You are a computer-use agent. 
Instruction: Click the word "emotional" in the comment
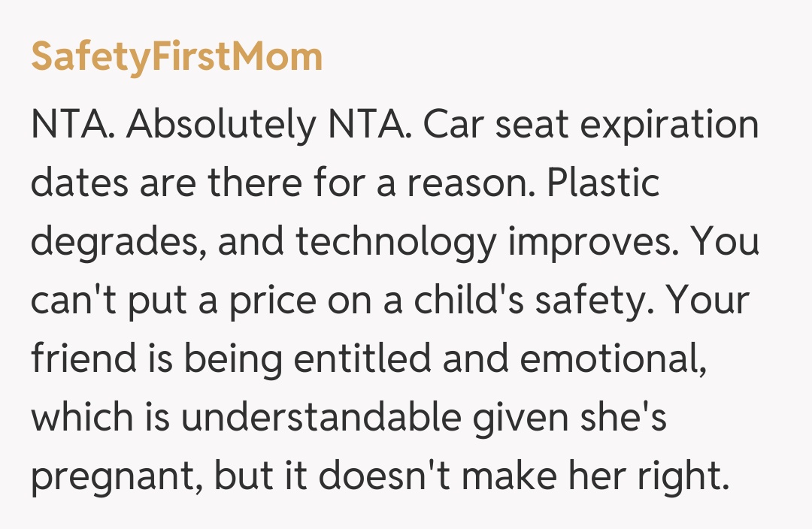(x=604, y=359)
